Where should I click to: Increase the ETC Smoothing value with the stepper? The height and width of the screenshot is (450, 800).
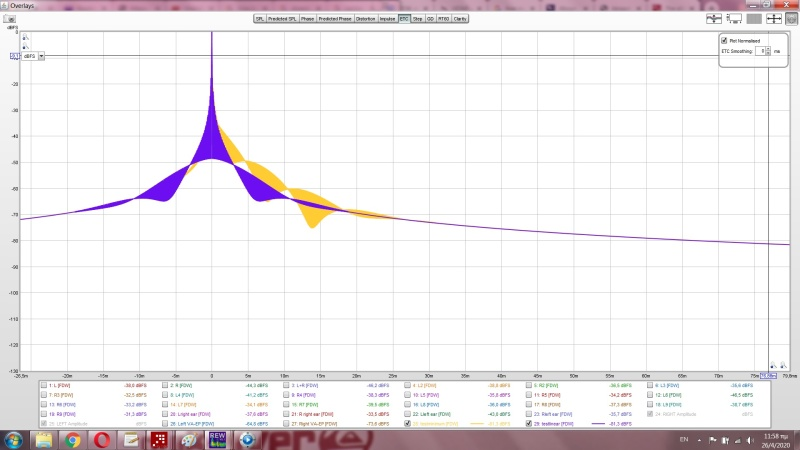(x=768, y=47)
